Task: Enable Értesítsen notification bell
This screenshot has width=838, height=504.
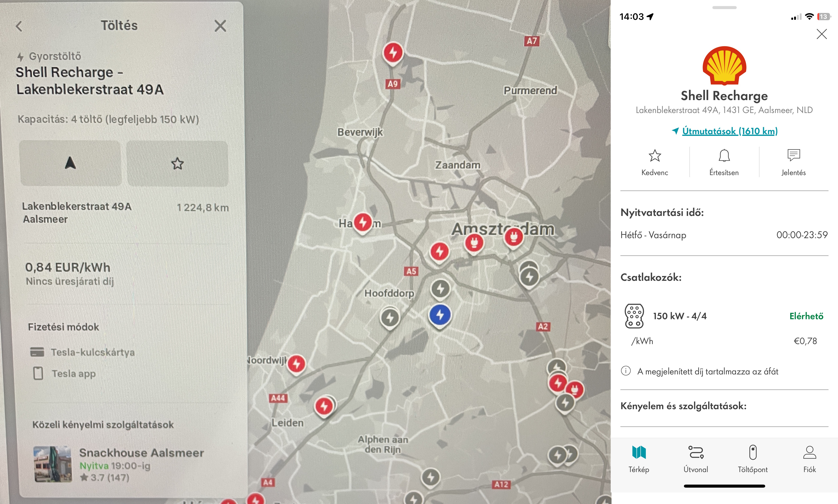Action: (724, 162)
